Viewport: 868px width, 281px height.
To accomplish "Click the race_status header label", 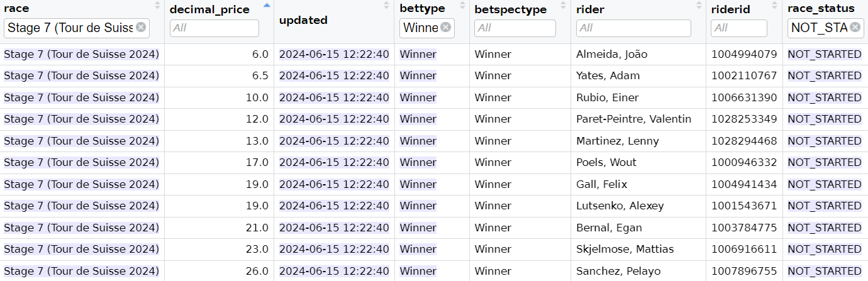I will [821, 9].
